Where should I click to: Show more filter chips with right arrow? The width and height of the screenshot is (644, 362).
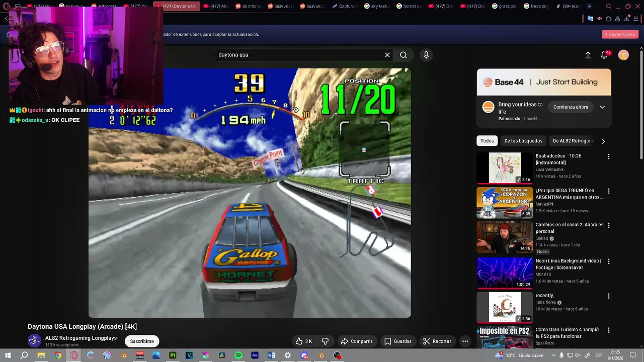[x=603, y=141]
